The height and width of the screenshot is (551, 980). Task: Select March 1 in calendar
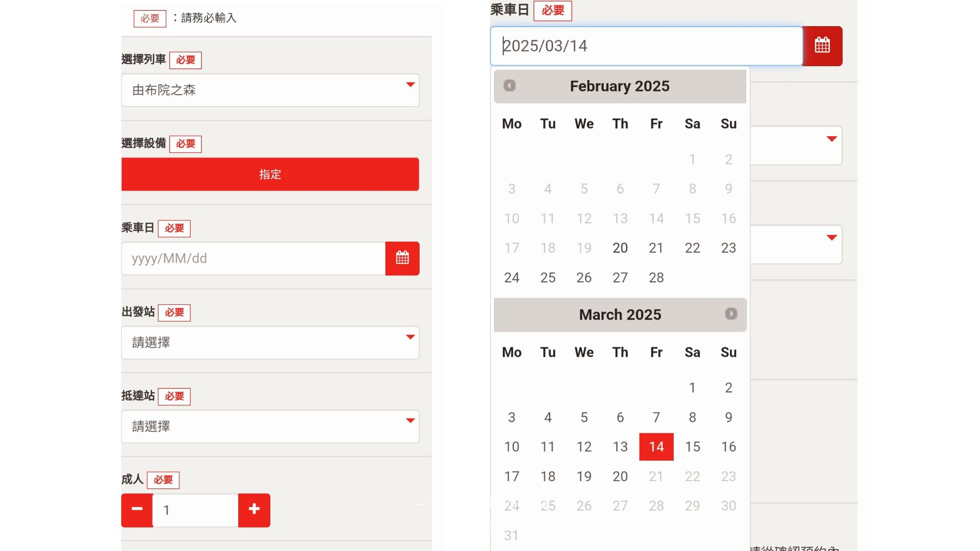point(693,388)
